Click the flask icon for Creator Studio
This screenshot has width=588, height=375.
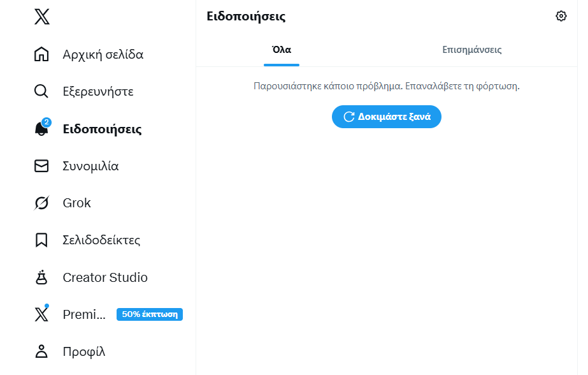tap(41, 277)
